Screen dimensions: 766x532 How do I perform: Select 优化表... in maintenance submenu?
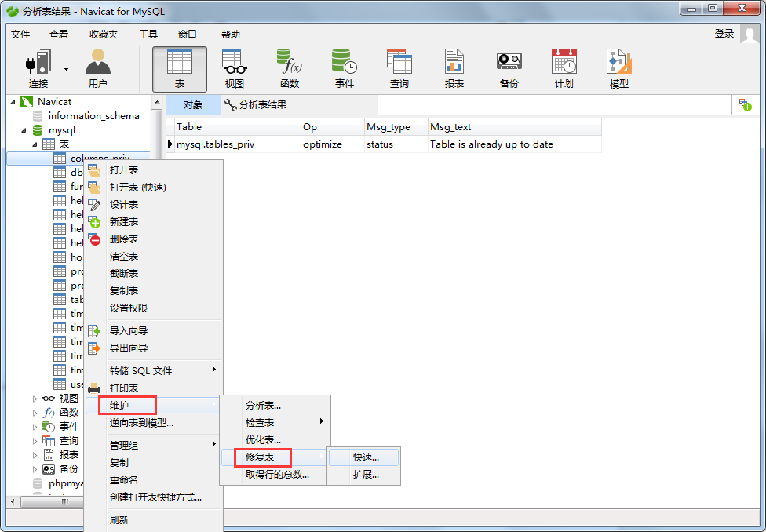tap(275, 440)
